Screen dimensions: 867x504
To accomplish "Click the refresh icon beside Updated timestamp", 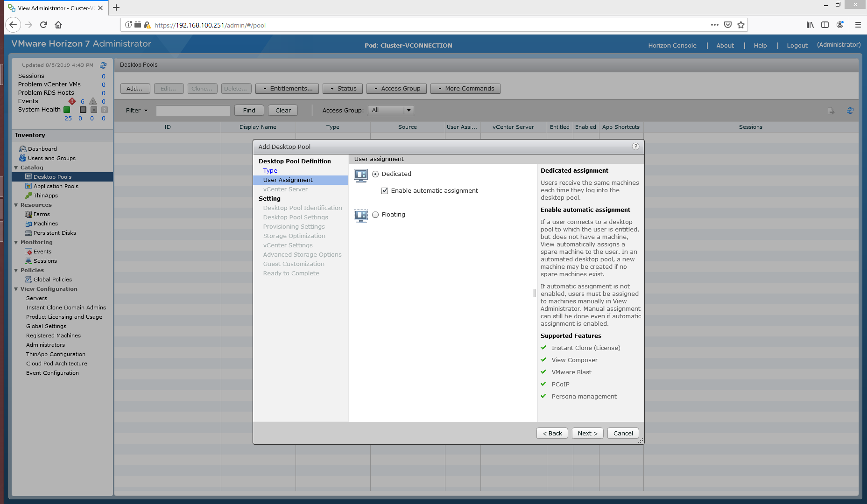I will [x=103, y=65].
